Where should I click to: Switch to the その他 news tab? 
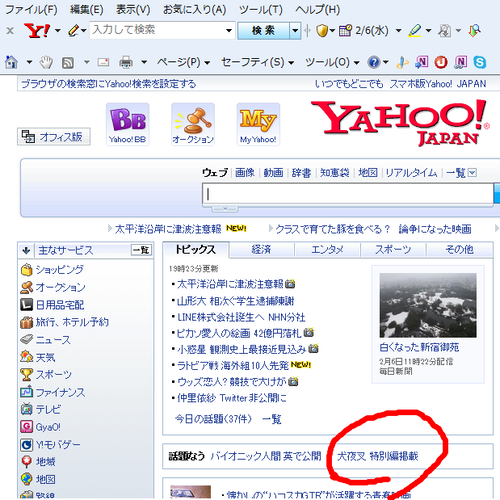(x=460, y=250)
